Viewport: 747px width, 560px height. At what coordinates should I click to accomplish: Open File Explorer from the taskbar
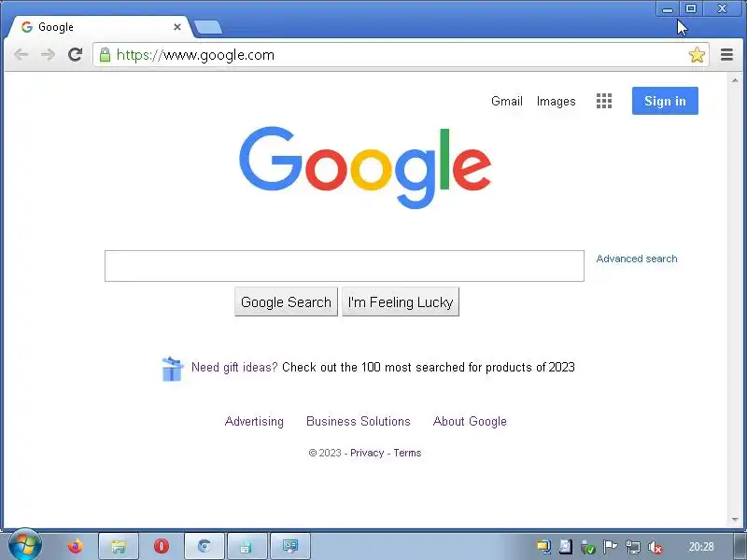(x=119, y=546)
